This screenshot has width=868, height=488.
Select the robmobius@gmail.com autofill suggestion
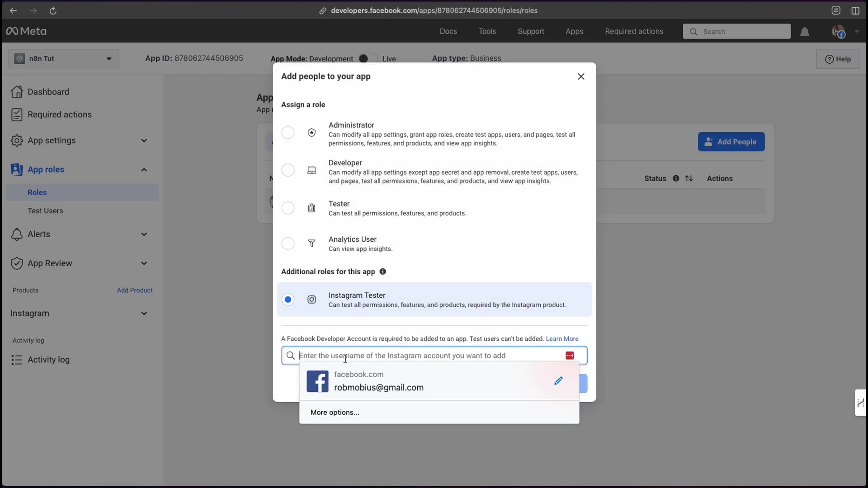pyautogui.click(x=439, y=381)
